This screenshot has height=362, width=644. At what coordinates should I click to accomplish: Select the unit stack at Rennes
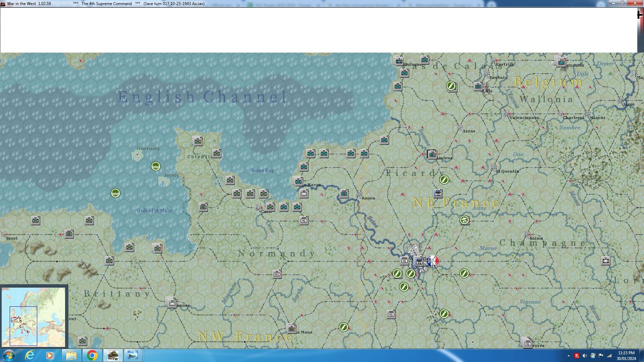172,303
